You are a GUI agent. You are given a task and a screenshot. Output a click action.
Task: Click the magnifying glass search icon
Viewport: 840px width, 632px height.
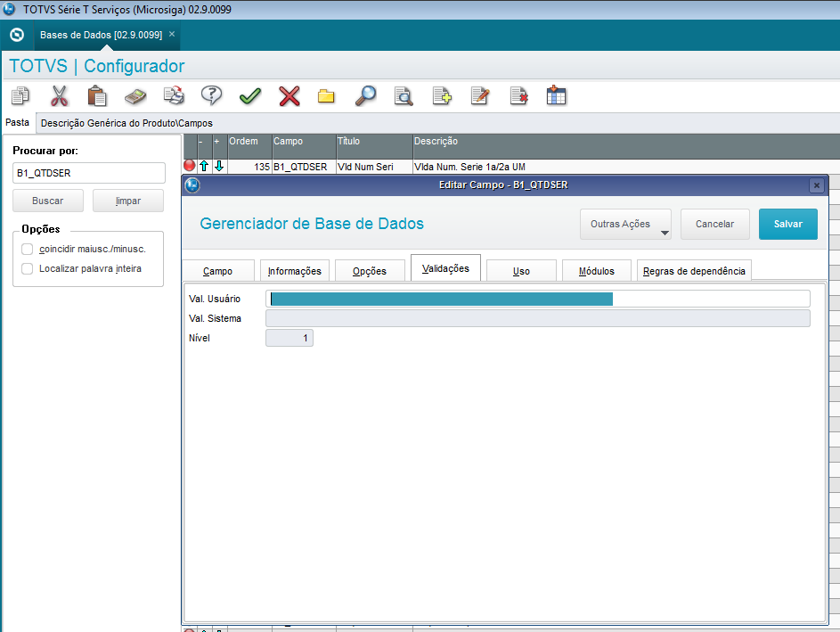(x=366, y=96)
